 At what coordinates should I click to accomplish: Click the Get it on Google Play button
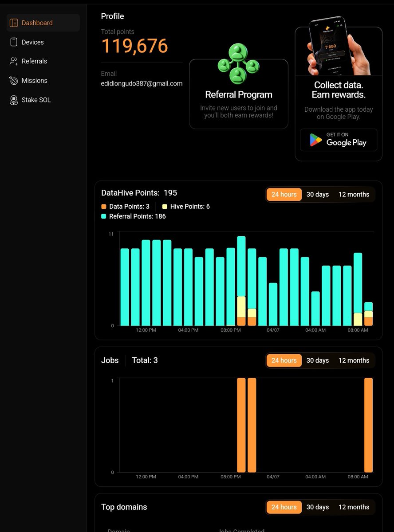(x=338, y=140)
